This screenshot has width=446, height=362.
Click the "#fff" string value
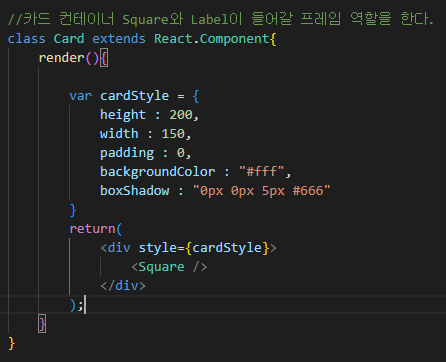point(262,172)
